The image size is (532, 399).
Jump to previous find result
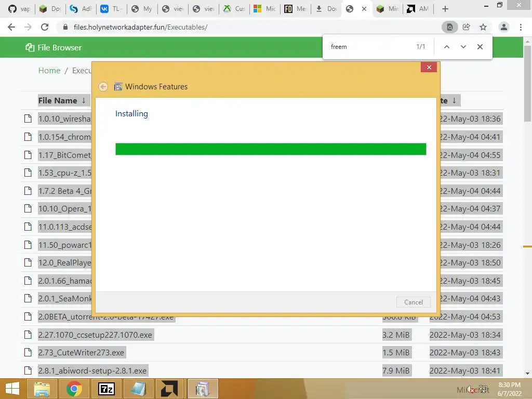click(x=446, y=47)
